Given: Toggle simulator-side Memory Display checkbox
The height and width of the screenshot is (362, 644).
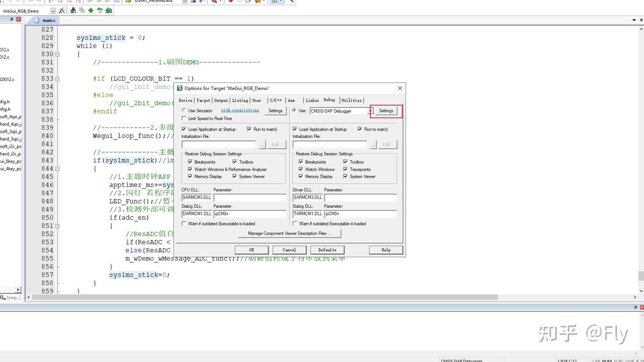Looking at the screenshot, I should click(x=190, y=177).
